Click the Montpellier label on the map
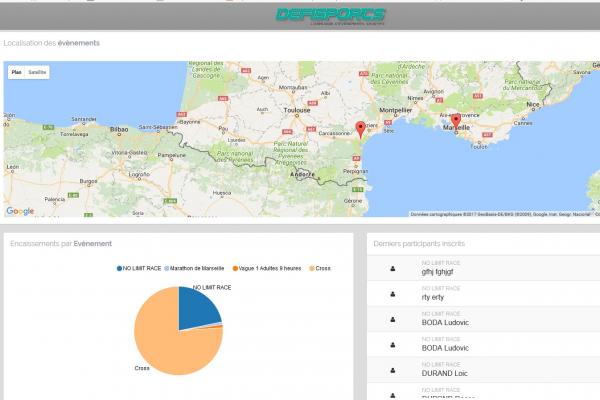 (x=396, y=110)
